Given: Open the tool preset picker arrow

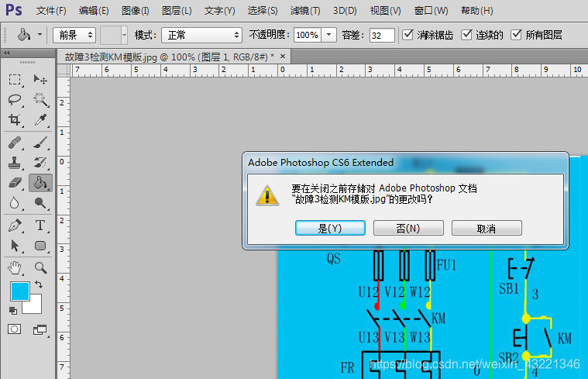Looking at the screenshot, I should click(40, 35).
